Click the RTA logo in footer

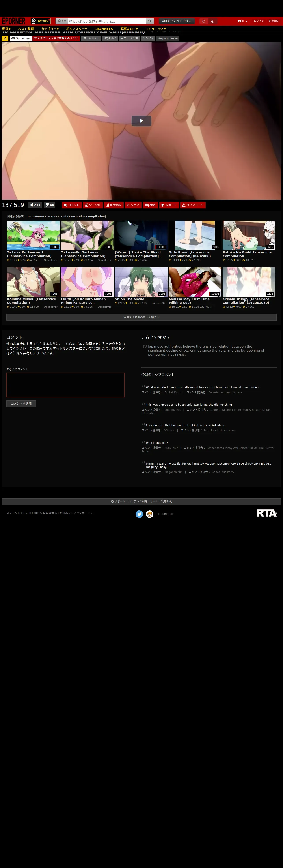[x=267, y=513]
